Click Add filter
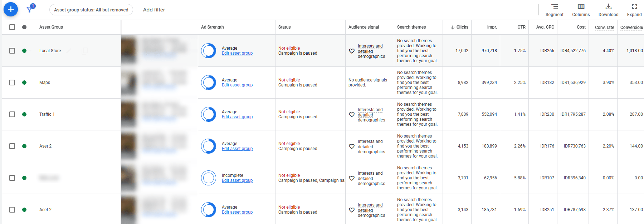Screen dimensions: 644x224 click(154, 10)
